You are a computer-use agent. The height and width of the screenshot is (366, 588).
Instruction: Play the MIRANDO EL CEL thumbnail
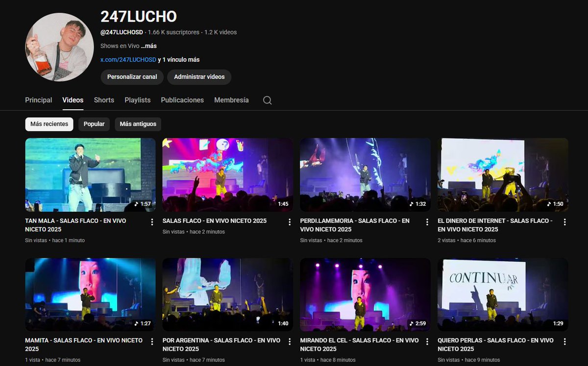pyautogui.click(x=366, y=294)
